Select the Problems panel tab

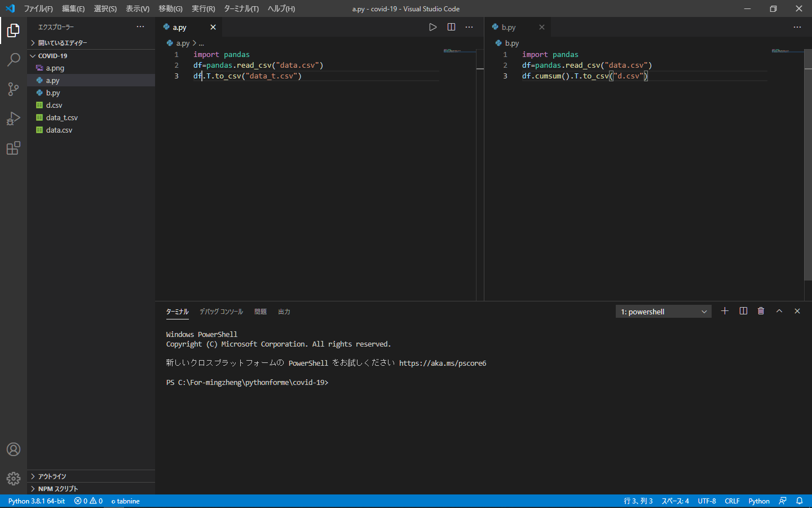point(261,312)
